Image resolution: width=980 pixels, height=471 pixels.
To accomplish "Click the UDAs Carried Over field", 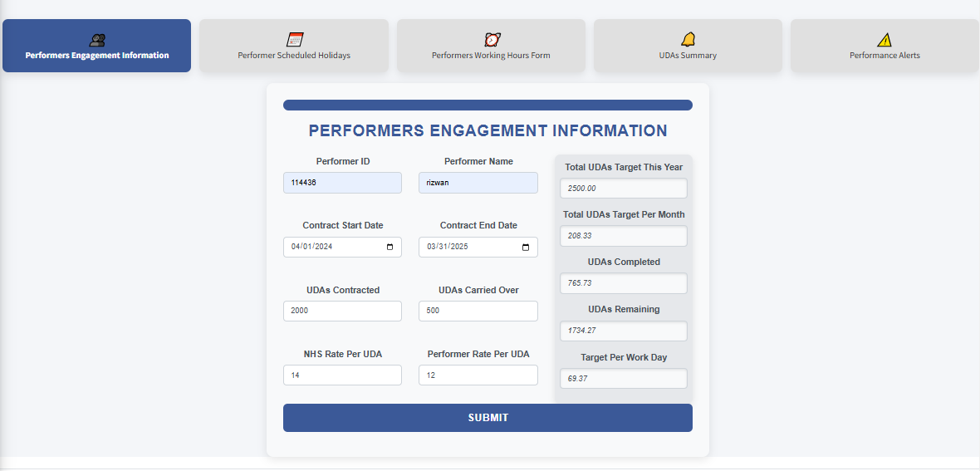I will tap(478, 311).
